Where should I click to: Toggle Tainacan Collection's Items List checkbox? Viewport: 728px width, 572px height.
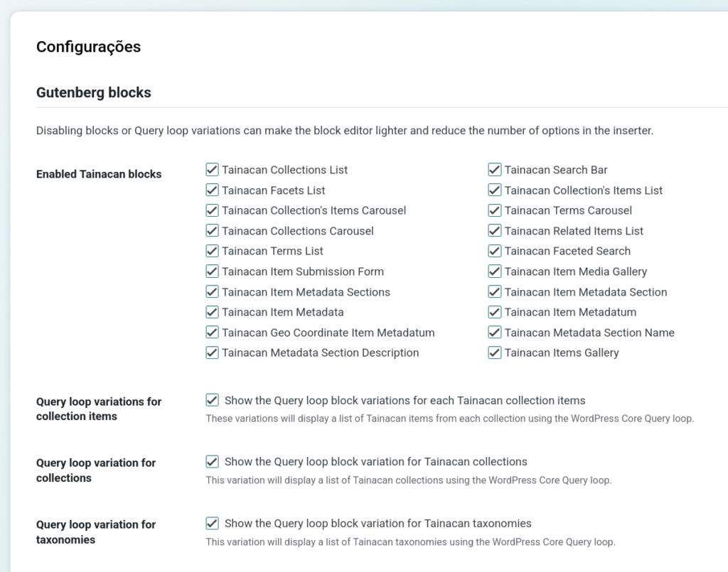point(495,190)
